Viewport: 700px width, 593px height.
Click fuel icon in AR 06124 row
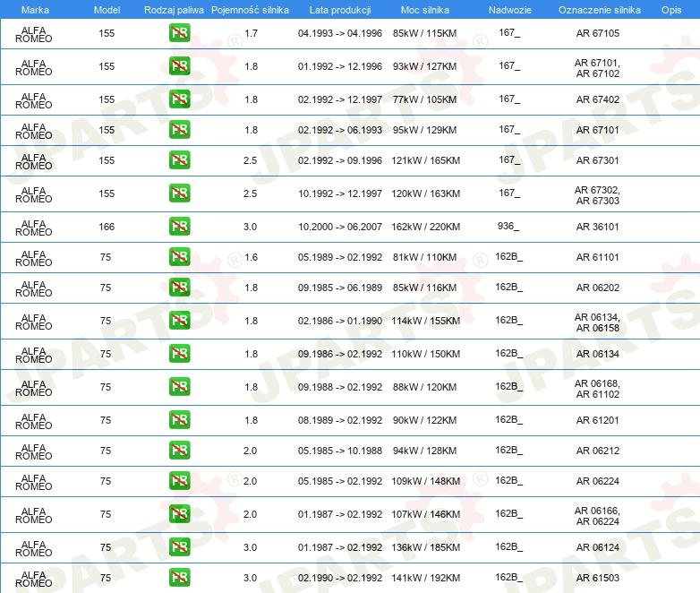(179, 547)
